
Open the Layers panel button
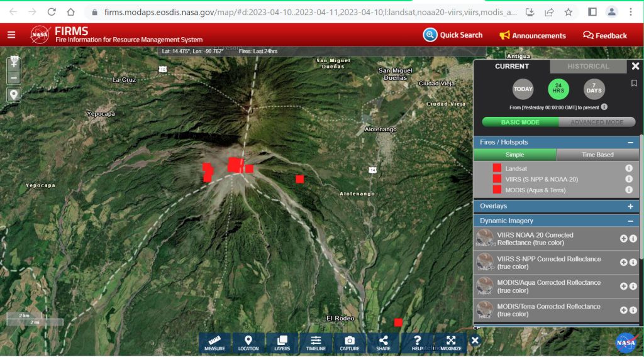point(282,343)
